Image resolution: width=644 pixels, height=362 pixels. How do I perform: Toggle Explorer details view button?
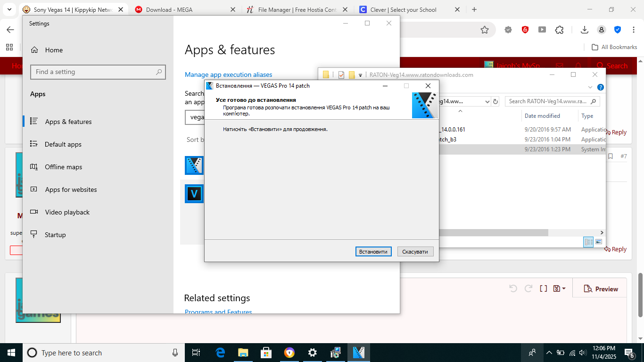588,242
